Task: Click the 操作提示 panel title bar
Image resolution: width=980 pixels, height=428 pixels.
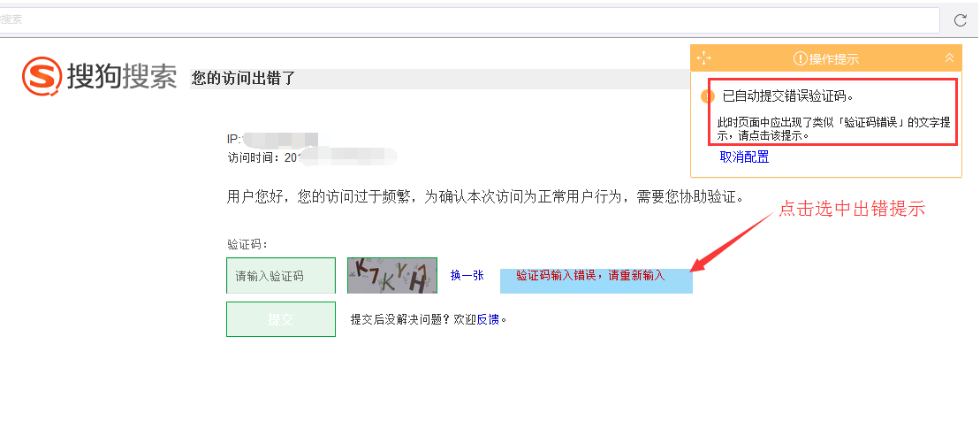Action: pyautogui.click(x=825, y=58)
